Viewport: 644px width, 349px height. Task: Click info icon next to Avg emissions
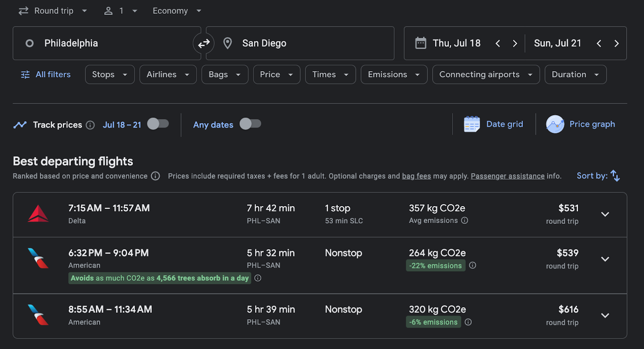point(464,221)
